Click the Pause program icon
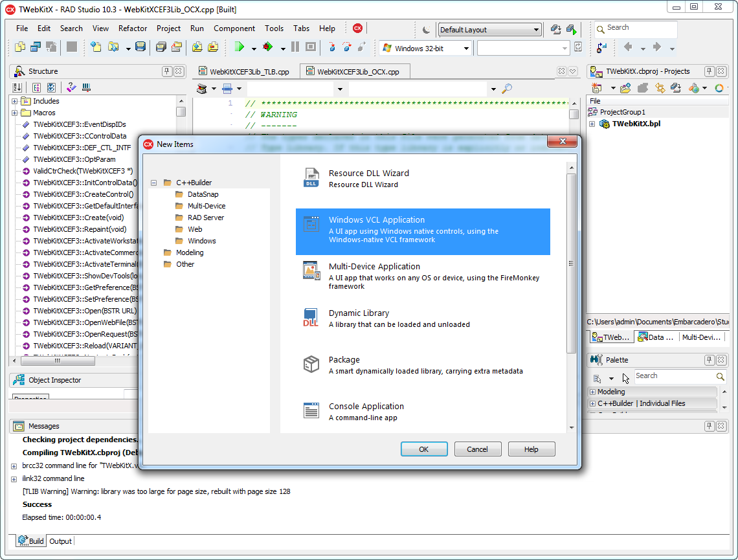This screenshot has width=738, height=560. pyautogui.click(x=295, y=47)
